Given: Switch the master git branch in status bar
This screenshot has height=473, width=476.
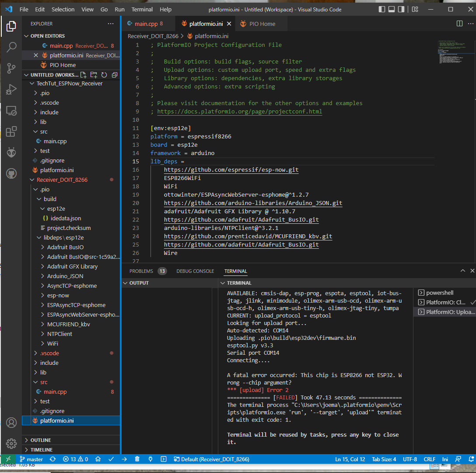Looking at the screenshot, I should [x=31, y=459].
